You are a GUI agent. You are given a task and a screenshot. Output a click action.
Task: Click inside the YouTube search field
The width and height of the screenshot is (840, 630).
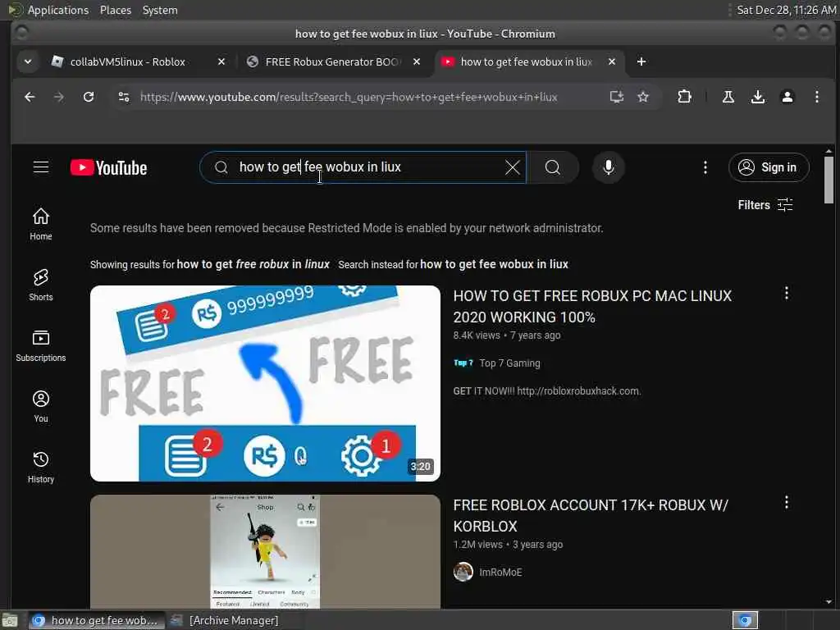(363, 167)
